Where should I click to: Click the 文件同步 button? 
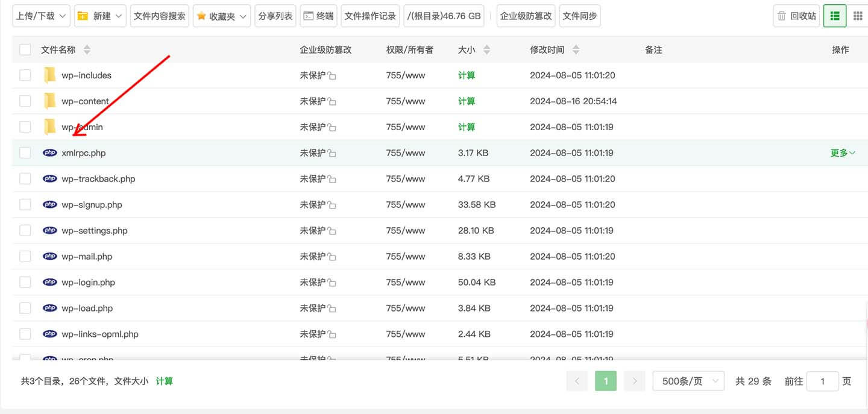coord(580,16)
